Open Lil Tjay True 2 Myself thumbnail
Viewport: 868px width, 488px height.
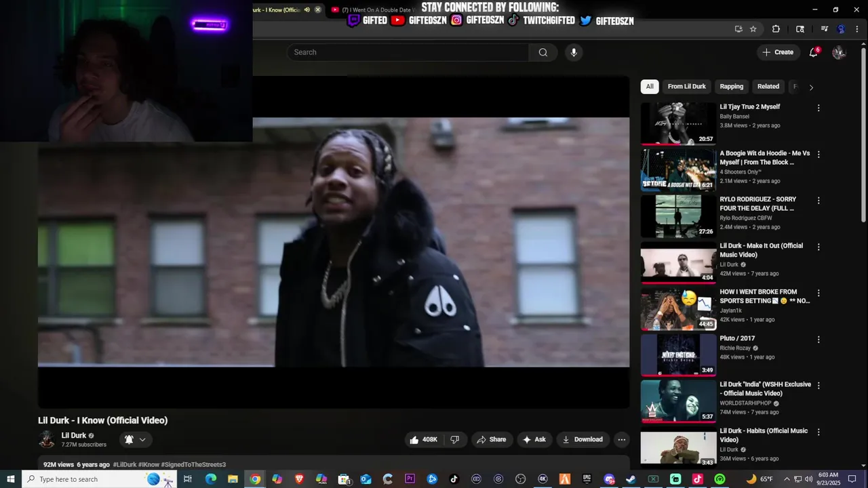678,123
